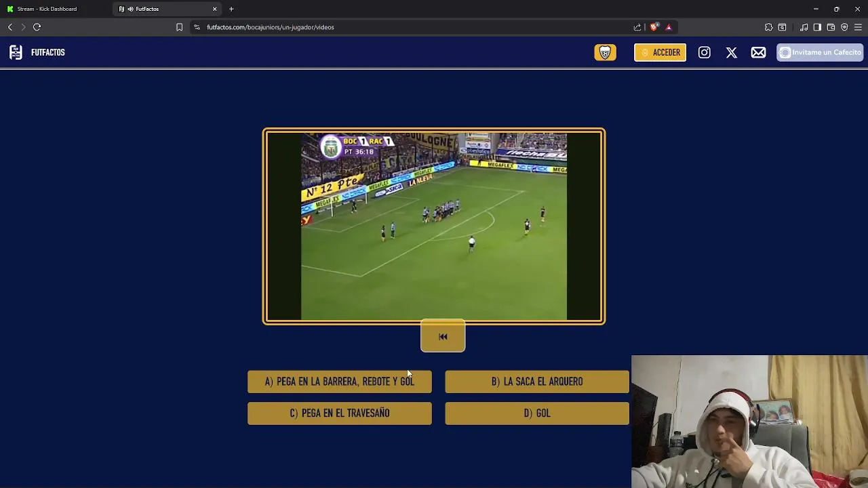Image resolution: width=868 pixels, height=488 pixels.
Task: Open the Boca Juniors shield badge button
Action: [x=605, y=52]
